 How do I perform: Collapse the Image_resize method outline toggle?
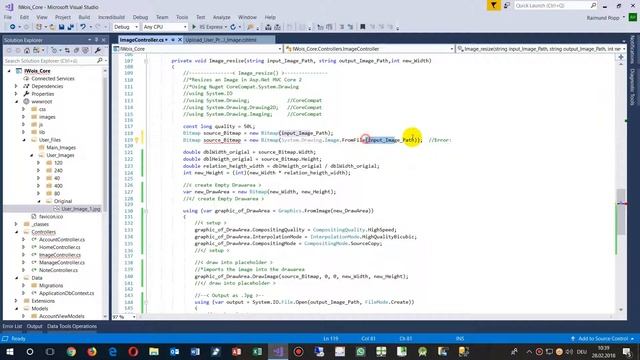pyautogui.click(x=146, y=61)
